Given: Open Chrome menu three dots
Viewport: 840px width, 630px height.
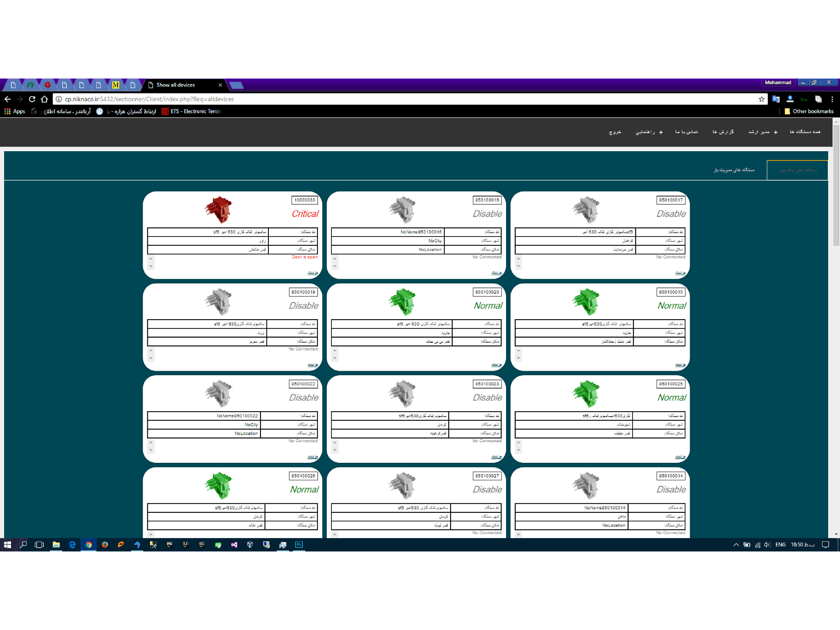Looking at the screenshot, I should (832, 99).
